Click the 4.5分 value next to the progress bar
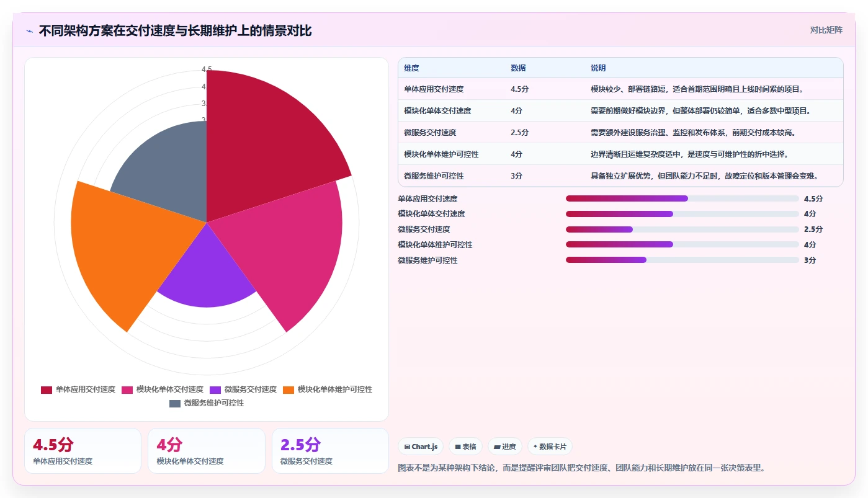This screenshot has width=868, height=498. tap(813, 199)
